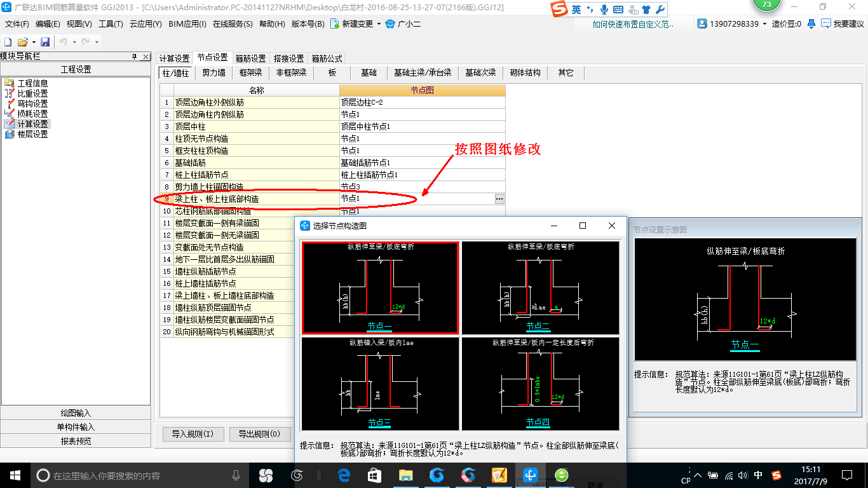Screen dimensions: 868x488
Task: Close the 模块导航栏 panel
Action: (x=146, y=57)
